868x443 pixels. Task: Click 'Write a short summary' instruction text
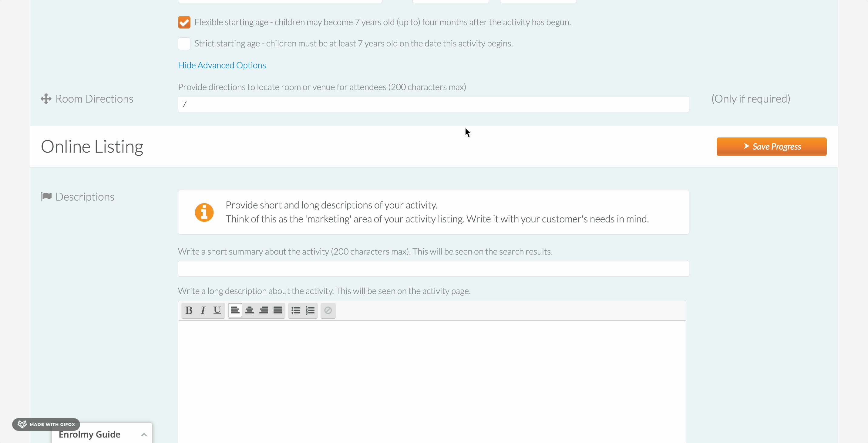(365, 252)
